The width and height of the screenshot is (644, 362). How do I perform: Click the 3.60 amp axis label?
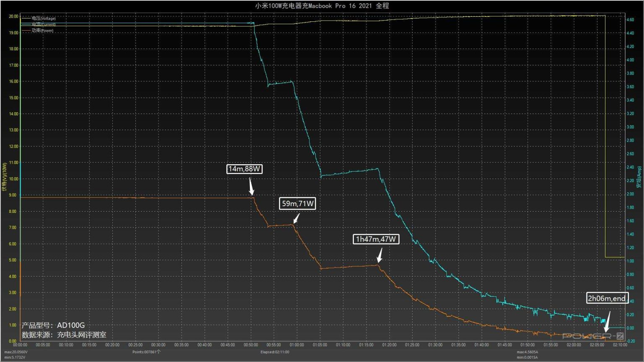pos(630,87)
